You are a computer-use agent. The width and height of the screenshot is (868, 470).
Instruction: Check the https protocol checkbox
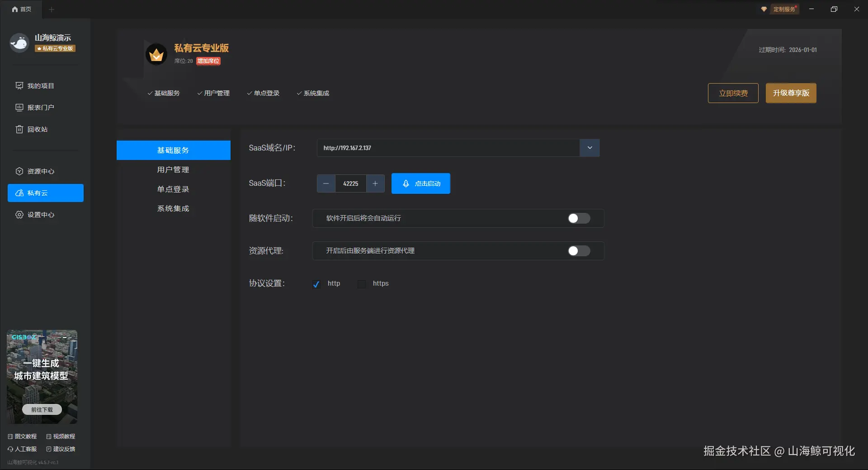(x=362, y=284)
